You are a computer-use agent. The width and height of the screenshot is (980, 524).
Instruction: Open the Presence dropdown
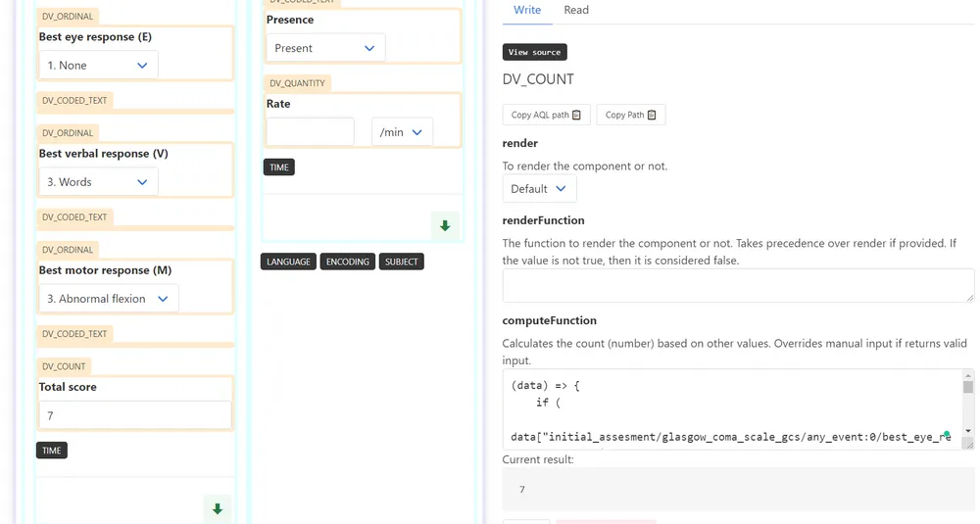pos(325,48)
